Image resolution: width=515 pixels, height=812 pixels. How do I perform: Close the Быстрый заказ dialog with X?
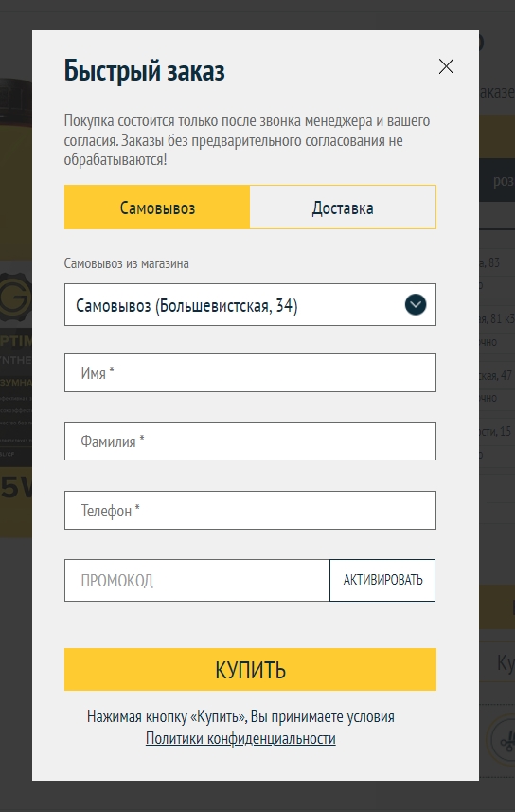click(446, 66)
